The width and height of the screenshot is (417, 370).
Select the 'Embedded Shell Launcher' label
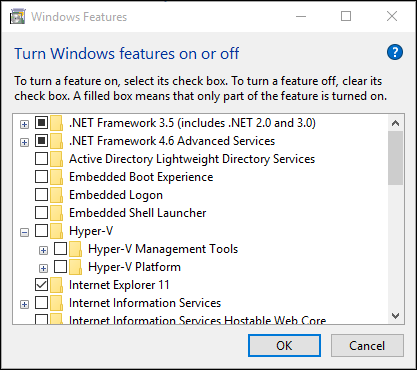138,213
